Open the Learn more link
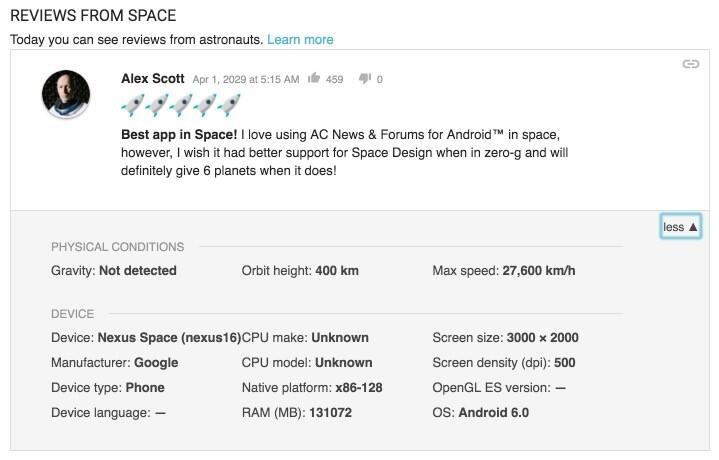Viewport: 719px width, 460px height. pos(300,40)
